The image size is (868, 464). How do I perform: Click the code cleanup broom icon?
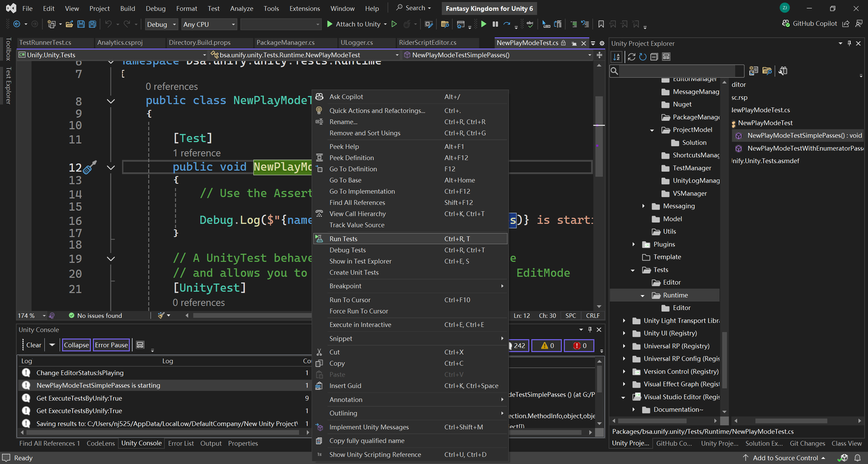click(162, 315)
